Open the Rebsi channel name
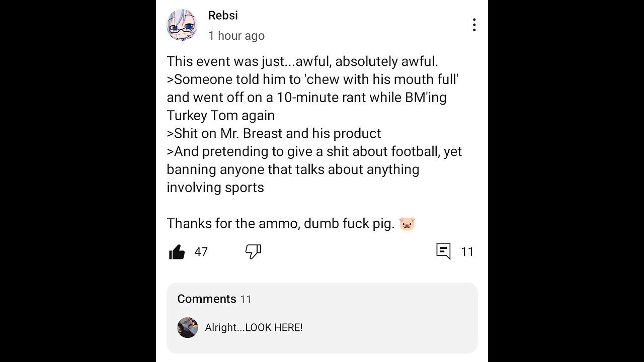This screenshot has height=362, width=644. coord(223,16)
